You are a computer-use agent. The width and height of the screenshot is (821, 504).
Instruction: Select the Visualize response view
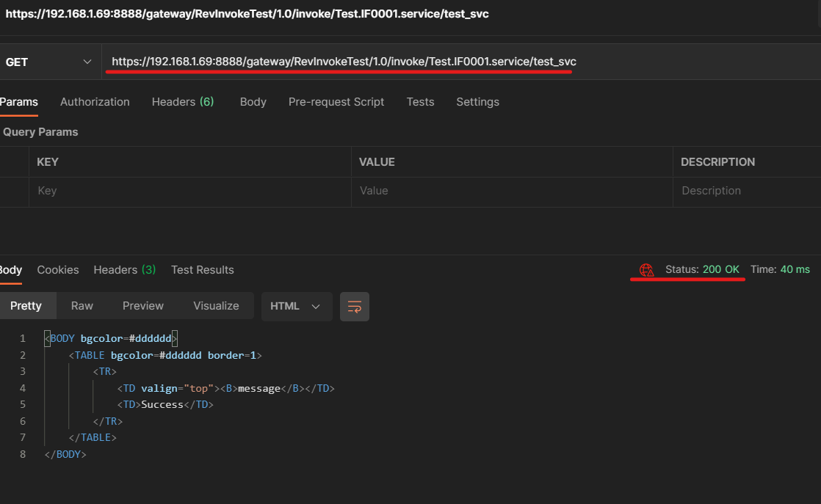click(216, 306)
